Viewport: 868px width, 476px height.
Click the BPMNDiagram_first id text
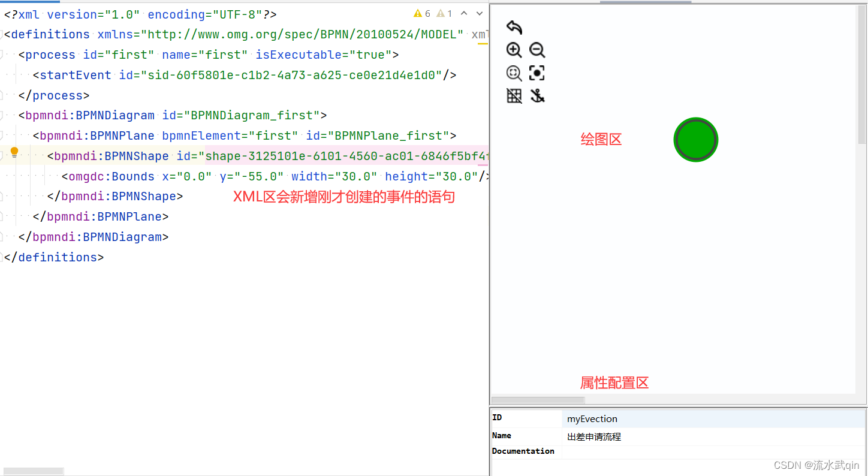click(252, 115)
